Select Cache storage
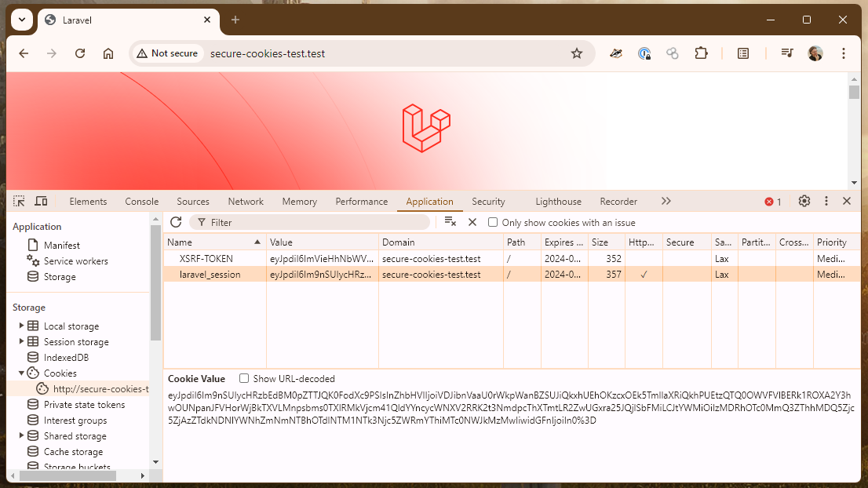 click(73, 451)
